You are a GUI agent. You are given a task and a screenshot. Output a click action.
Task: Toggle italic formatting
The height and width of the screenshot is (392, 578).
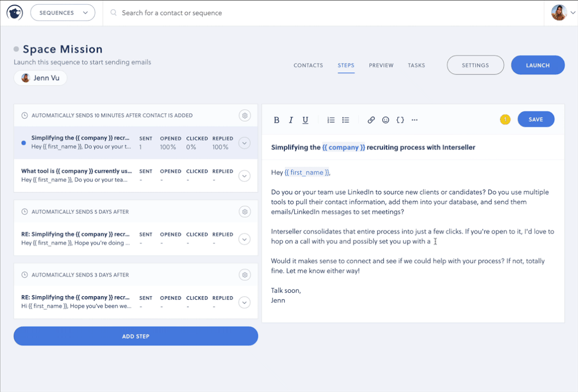[291, 120]
